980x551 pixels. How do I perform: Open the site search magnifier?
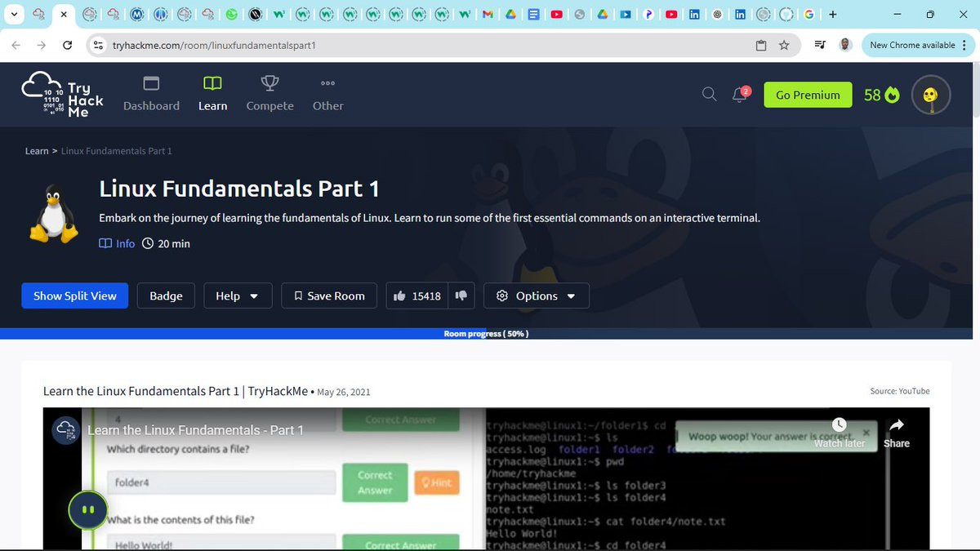[x=710, y=95]
